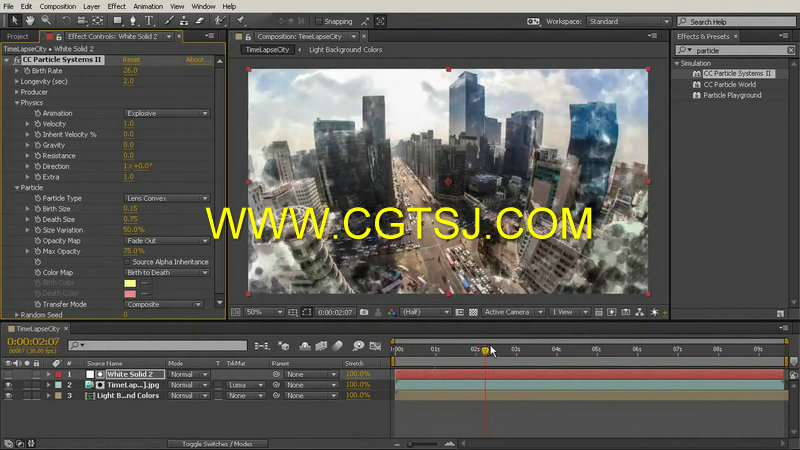Click Velocity stopwatch icon
This screenshot has width=800, height=450.
pos(37,124)
